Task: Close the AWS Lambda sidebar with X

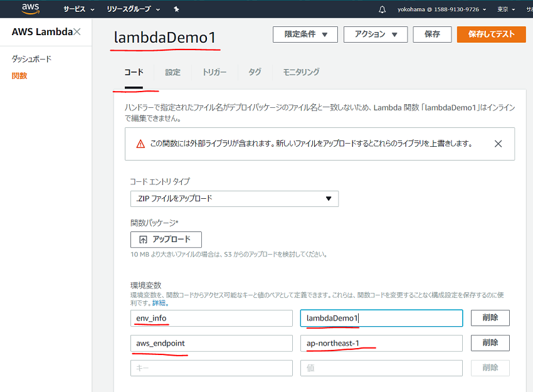Action: click(x=77, y=31)
